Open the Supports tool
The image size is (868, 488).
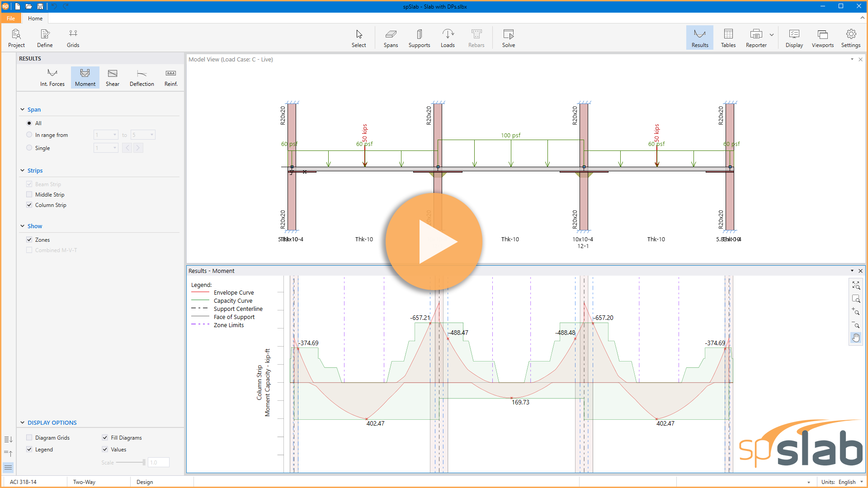tap(419, 38)
